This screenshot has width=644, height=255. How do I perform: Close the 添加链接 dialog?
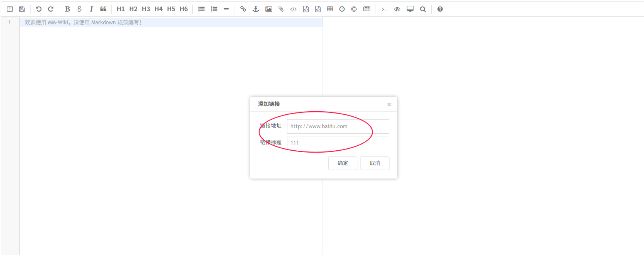click(389, 104)
